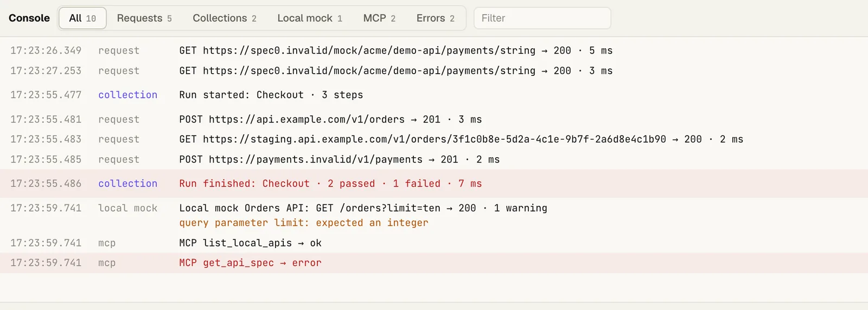Open the Errors tab
Image resolution: width=868 pixels, height=310 pixels.
[x=436, y=18]
